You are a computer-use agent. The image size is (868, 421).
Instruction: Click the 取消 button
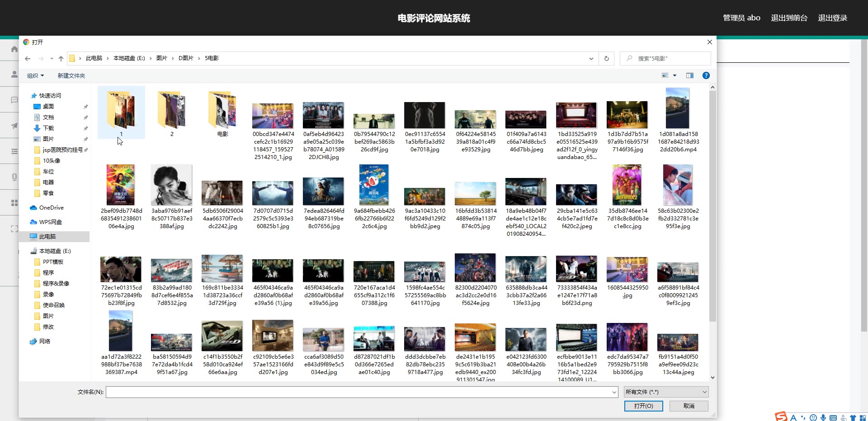[689, 406]
